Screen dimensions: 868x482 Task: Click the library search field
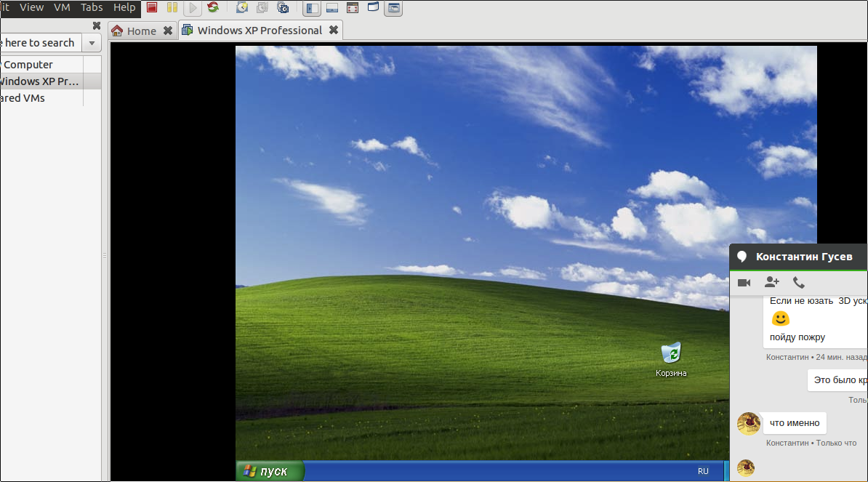click(41, 43)
